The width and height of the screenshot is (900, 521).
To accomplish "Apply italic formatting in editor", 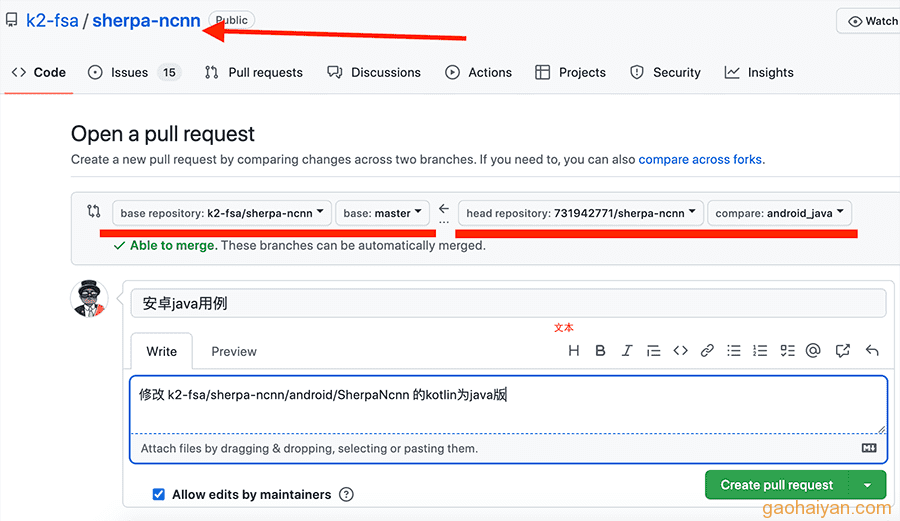I will pyautogui.click(x=627, y=351).
